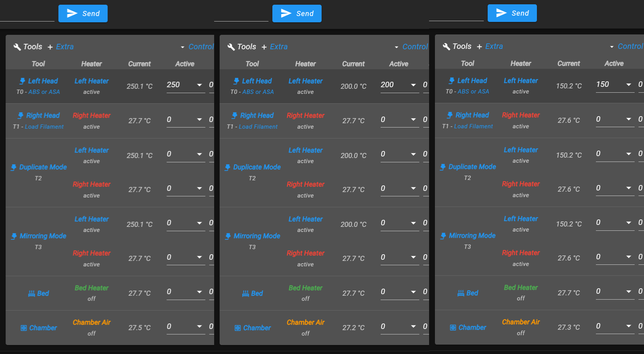Click the Right Head nozzle icon in the middle panel
Screen dimensions: 644x354
coord(234,115)
